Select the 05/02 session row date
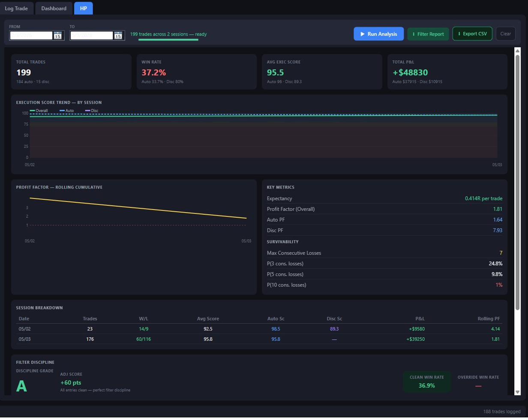The height and width of the screenshot is (420, 528). pos(24,329)
